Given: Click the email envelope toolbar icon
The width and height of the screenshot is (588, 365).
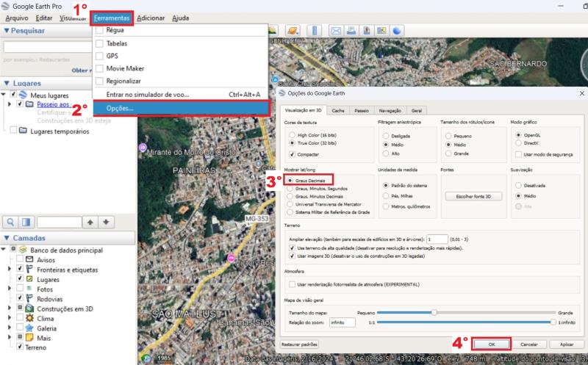Looking at the screenshot, I should pyautogui.click(x=336, y=31).
